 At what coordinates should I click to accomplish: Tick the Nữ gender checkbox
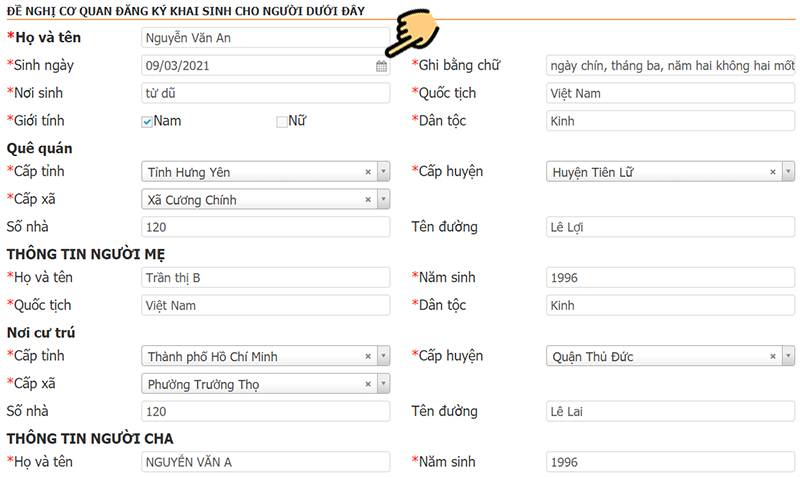tap(282, 122)
